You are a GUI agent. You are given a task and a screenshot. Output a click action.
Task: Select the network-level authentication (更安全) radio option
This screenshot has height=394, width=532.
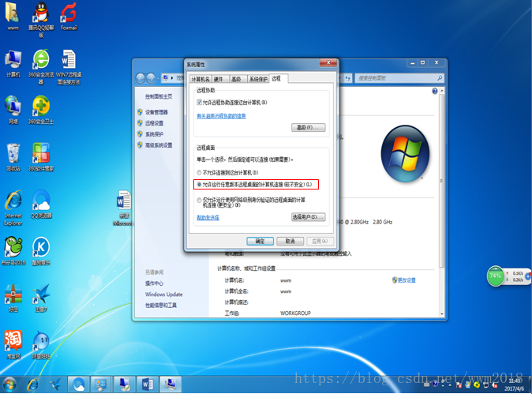199,201
